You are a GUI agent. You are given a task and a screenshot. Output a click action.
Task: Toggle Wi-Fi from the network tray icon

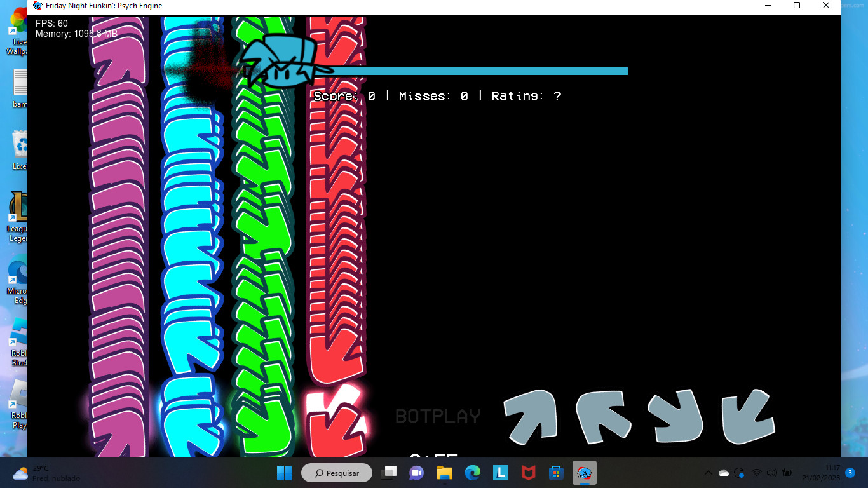pos(756,473)
